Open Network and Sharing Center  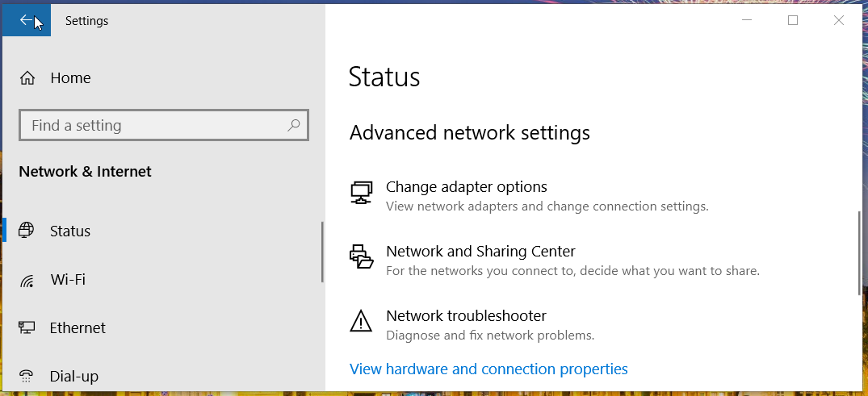click(480, 252)
